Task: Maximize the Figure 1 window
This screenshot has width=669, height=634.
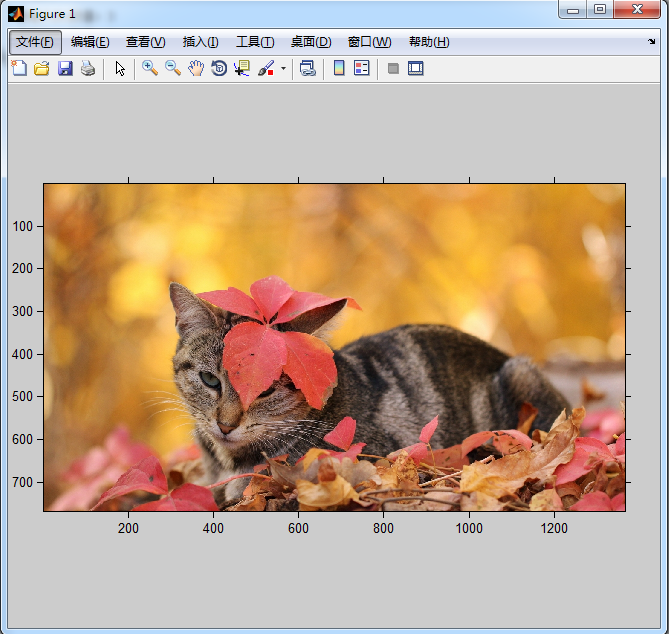Action: pos(600,9)
